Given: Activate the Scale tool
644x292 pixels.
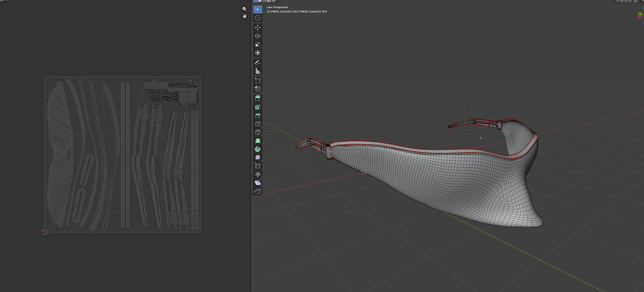Looking at the screenshot, I should (257, 44).
